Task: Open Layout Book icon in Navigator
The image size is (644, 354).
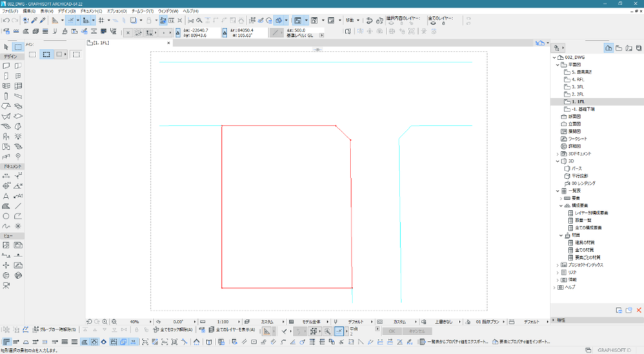Action: (629, 48)
